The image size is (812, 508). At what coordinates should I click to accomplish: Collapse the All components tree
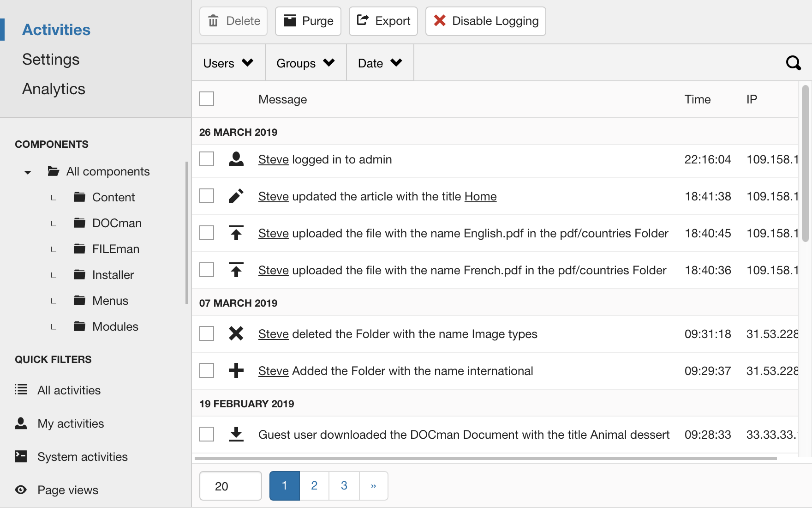tap(28, 172)
